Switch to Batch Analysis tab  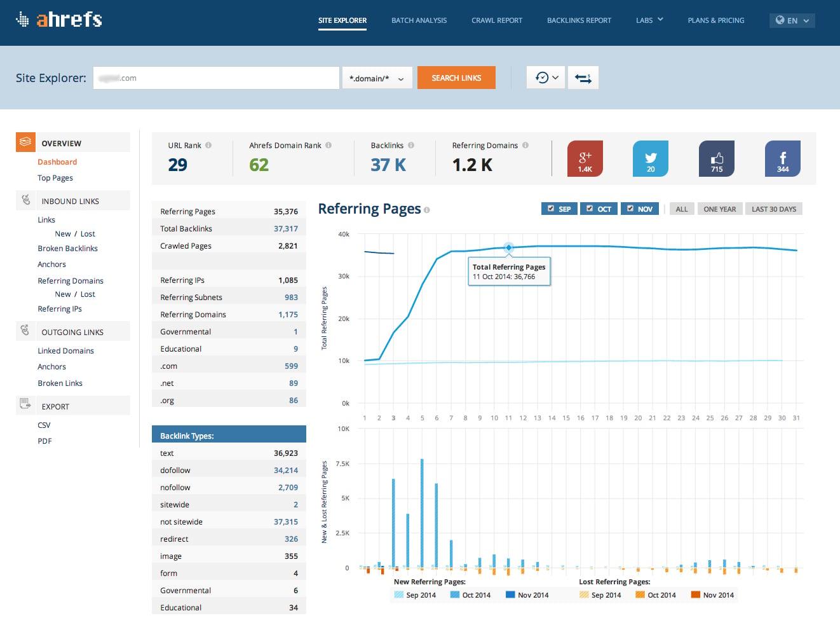419,20
